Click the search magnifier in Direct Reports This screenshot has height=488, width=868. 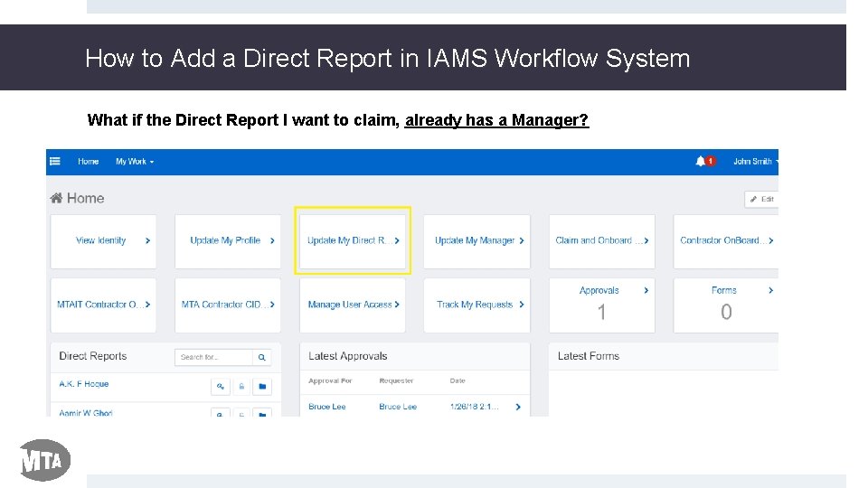[262, 358]
